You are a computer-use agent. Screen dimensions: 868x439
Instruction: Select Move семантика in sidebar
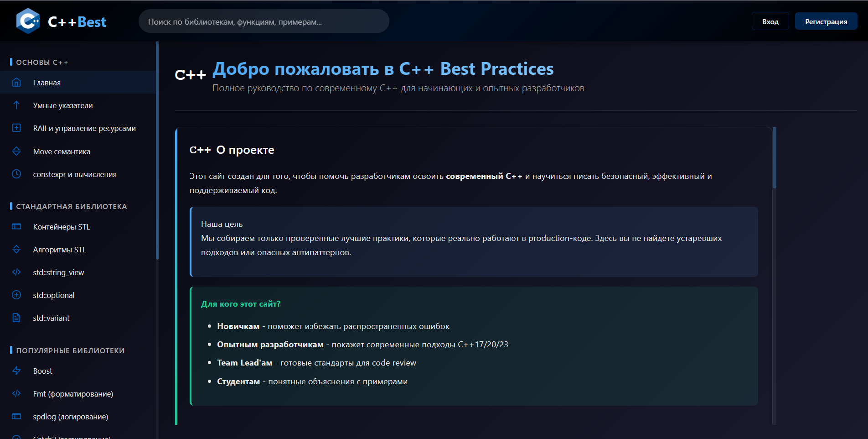78,151
